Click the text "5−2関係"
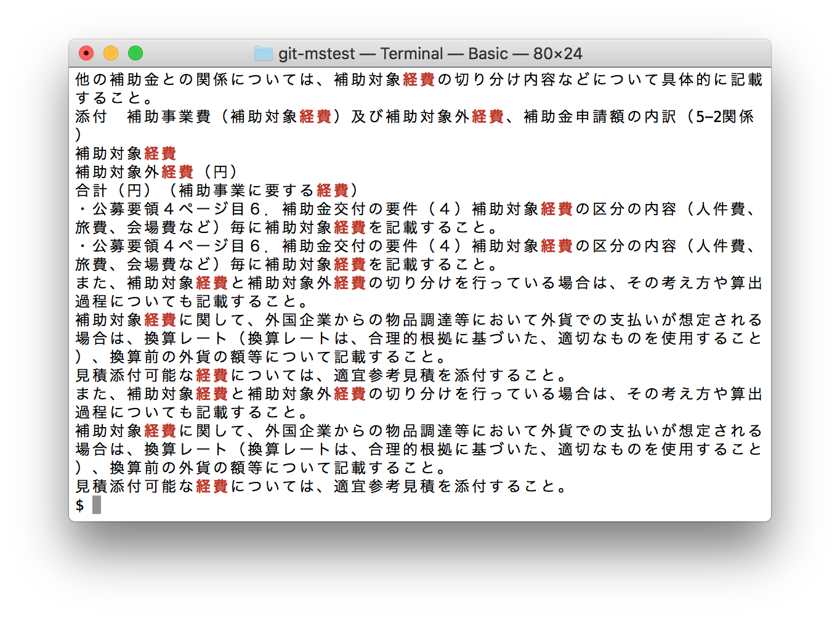Image resolution: width=840 pixels, height=620 pixels. [725, 116]
